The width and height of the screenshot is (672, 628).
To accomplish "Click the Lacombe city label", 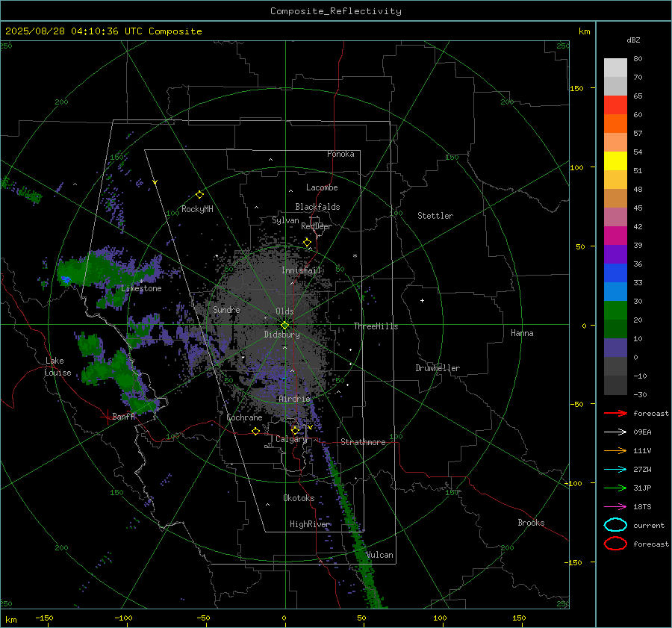I will point(322,187).
